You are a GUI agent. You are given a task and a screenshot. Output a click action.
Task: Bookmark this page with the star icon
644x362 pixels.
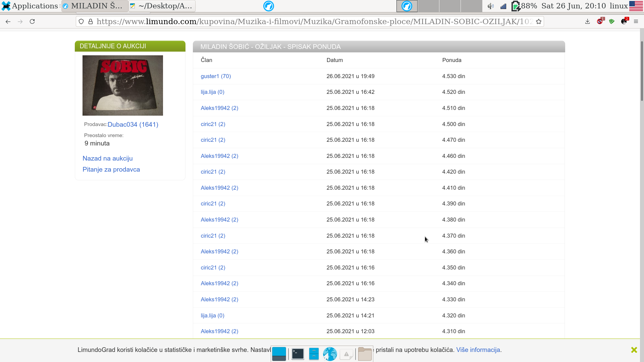pos(539,21)
